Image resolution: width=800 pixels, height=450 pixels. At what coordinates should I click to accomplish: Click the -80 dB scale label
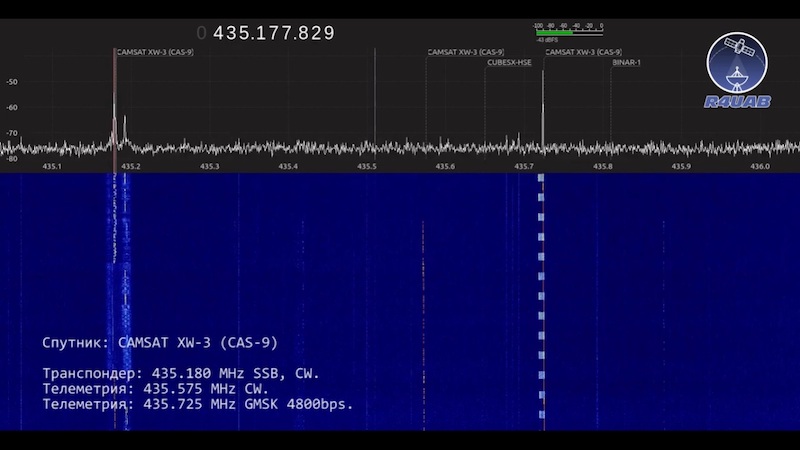point(12,158)
